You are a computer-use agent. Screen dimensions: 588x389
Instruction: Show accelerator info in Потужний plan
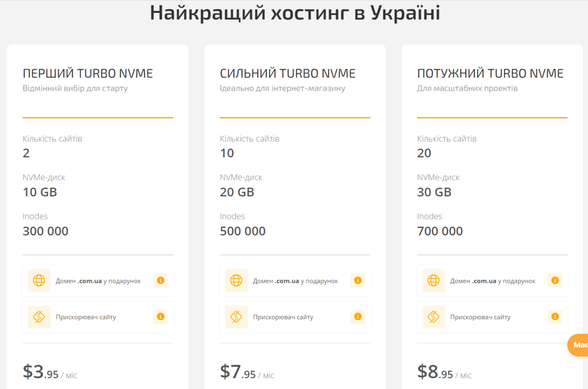[555, 317]
